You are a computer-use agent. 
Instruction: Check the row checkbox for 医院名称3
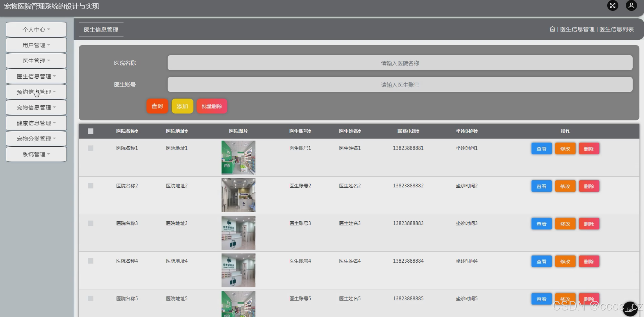click(x=91, y=223)
